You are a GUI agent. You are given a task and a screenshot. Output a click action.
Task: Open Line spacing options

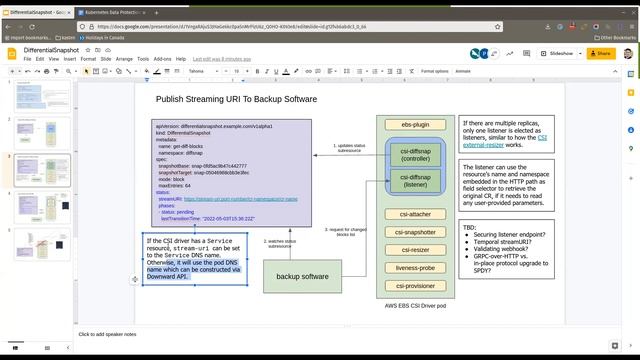pos(347,71)
